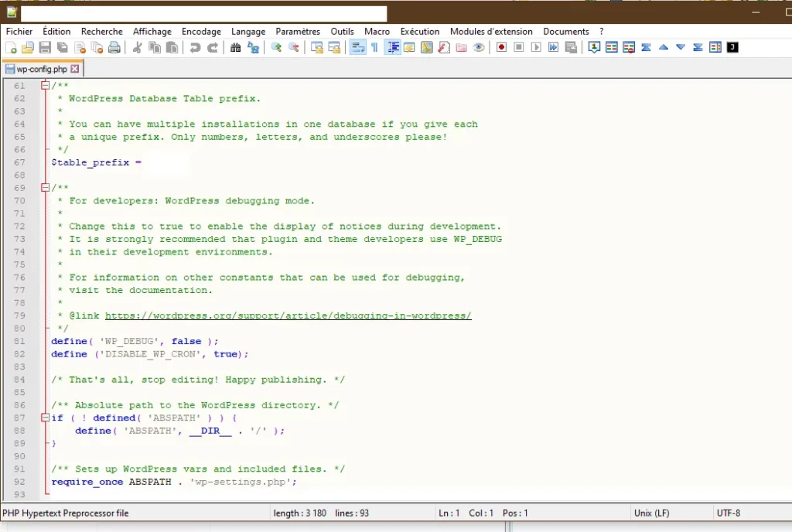Print the document using the printer icon
Screen dimensions: 792x532
coord(114,47)
